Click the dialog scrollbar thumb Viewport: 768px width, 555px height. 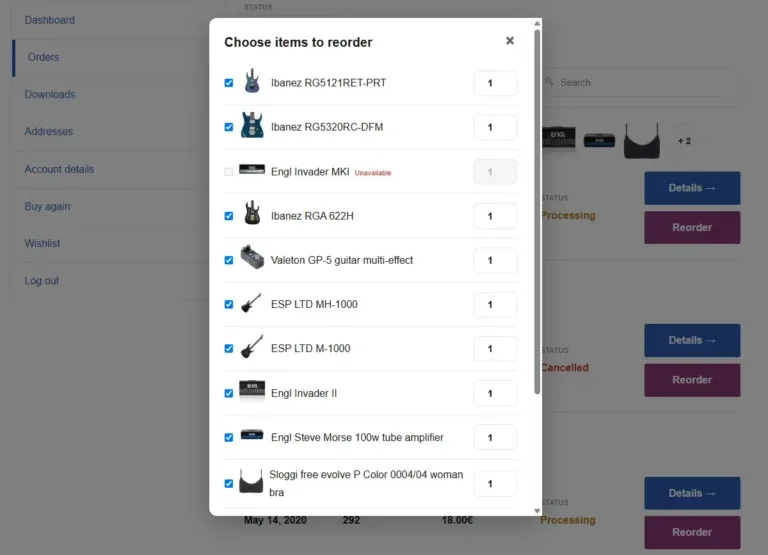(537, 212)
